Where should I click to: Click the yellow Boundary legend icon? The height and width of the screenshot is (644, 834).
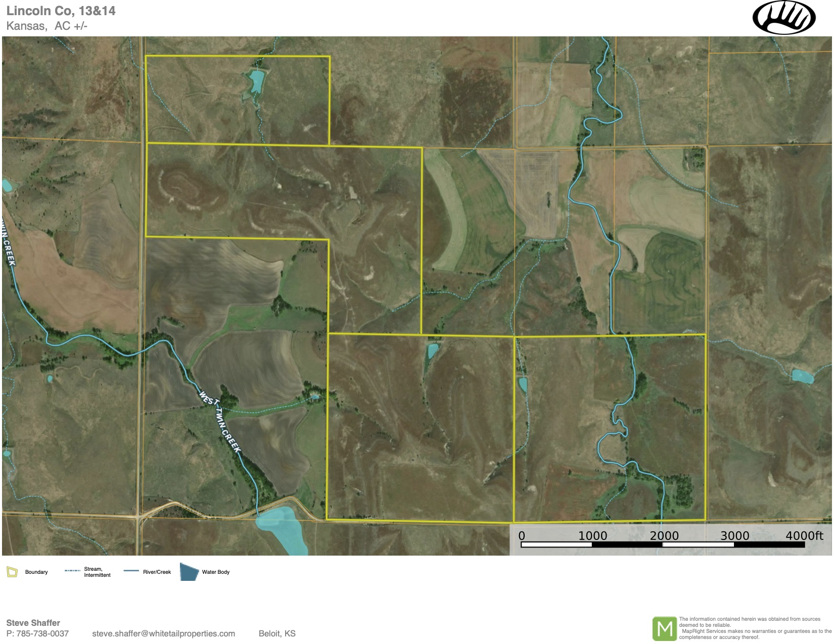click(12, 572)
